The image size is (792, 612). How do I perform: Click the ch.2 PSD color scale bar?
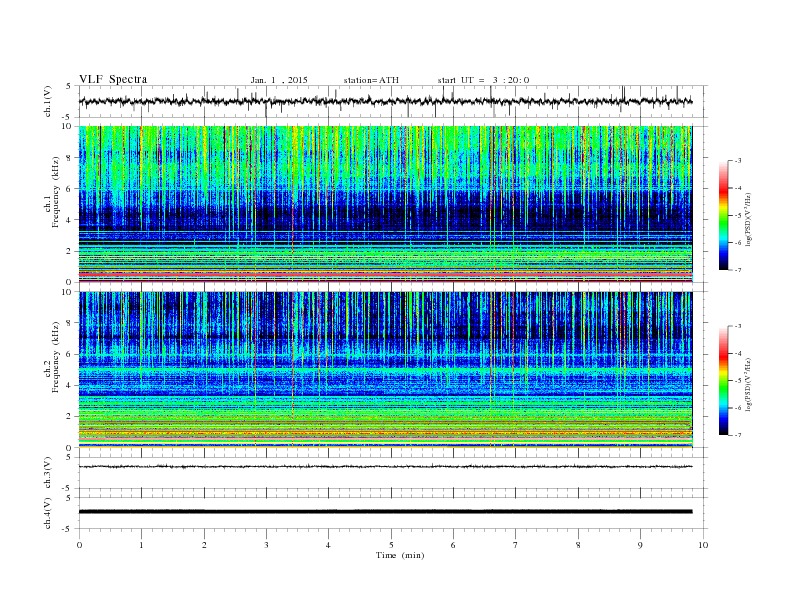(723, 381)
